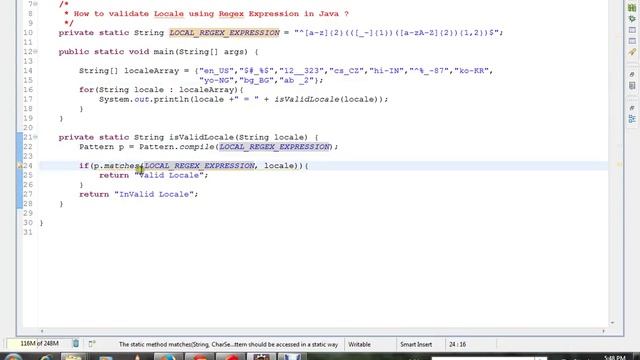The height and width of the screenshot is (360, 640).
Task: Click the 'for' loop keyword on line 16
Action: point(87,90)
